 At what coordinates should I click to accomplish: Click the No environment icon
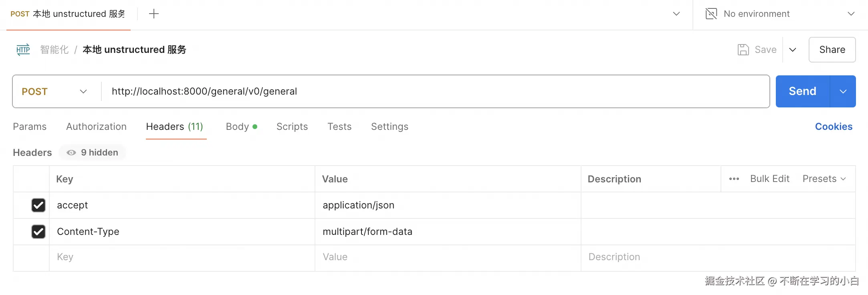(x=711, y=14)
